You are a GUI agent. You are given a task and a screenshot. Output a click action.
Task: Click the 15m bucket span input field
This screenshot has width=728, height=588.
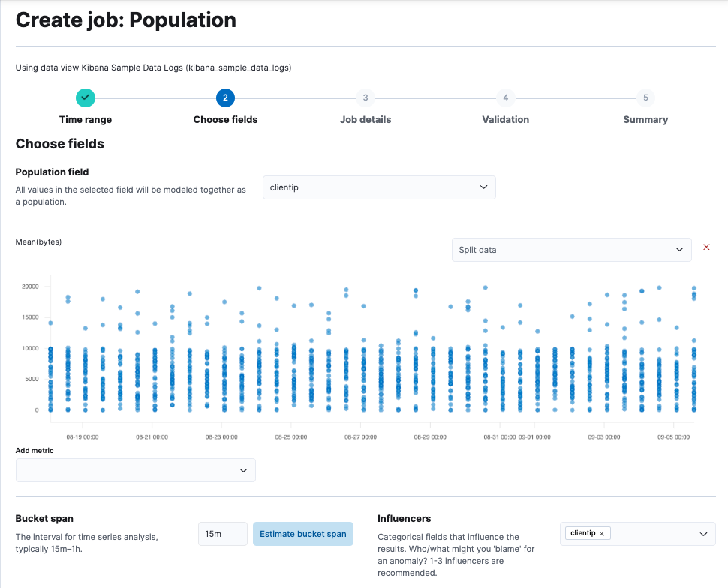coord(222,533)
